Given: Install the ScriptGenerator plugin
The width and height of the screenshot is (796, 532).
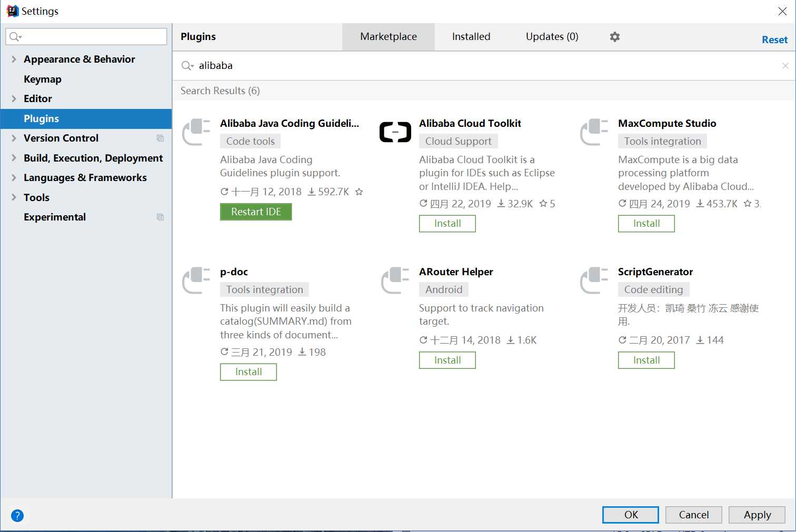Looking at the screenshot, I should tap(646, 360).
